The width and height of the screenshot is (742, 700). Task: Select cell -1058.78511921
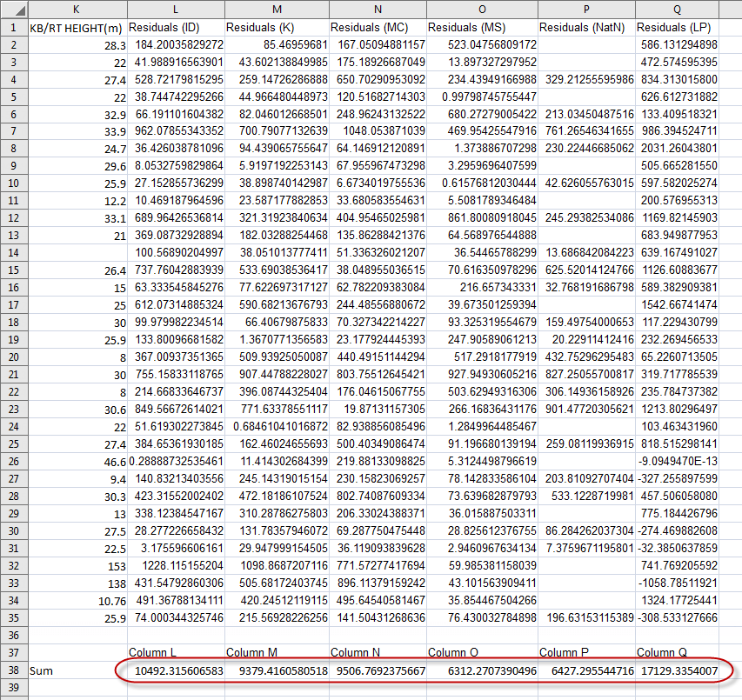click(x=677, y=583)
